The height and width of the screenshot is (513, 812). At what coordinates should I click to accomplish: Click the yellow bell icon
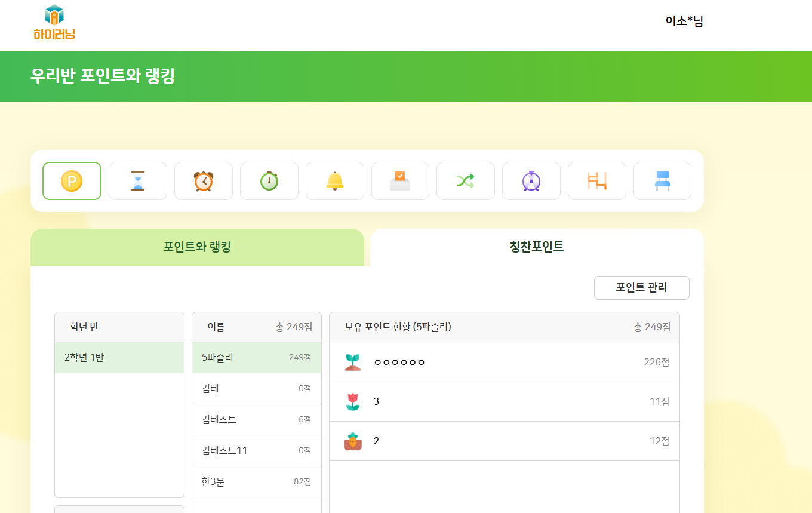point(335,181)
